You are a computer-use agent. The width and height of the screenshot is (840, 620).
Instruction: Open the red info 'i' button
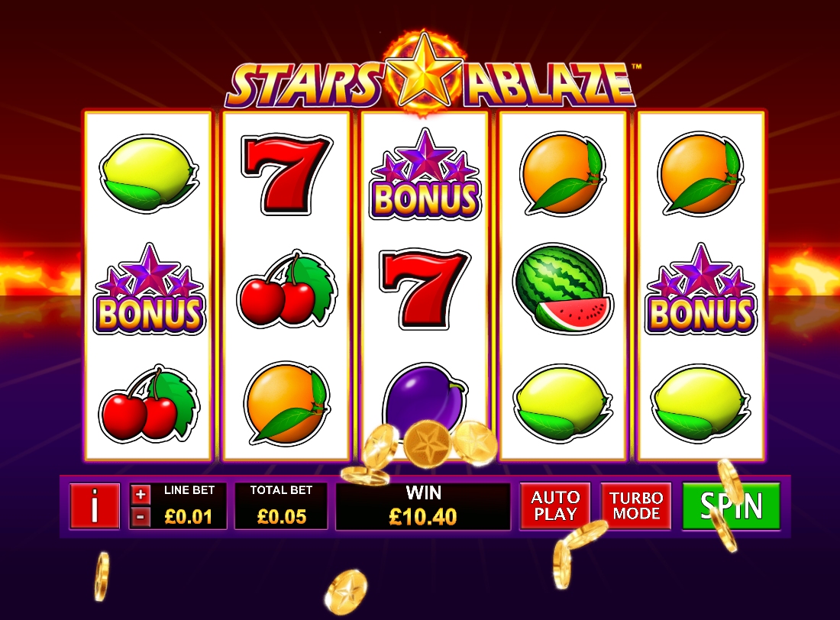point(95,506)
